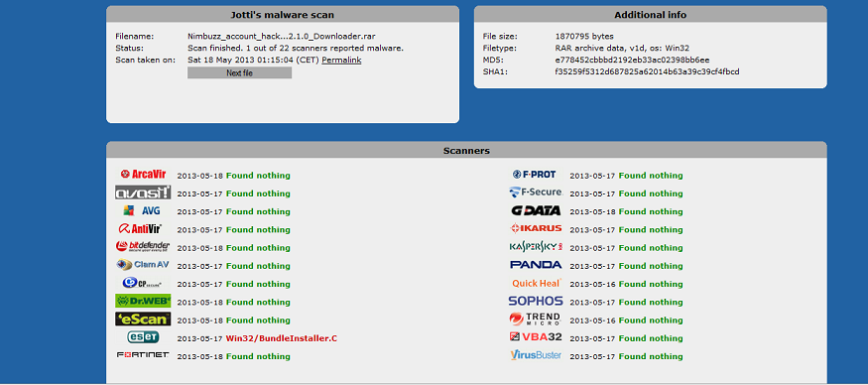Click the AntiVir scanner logo
868x385 pixels.
[x=141, y=228]
